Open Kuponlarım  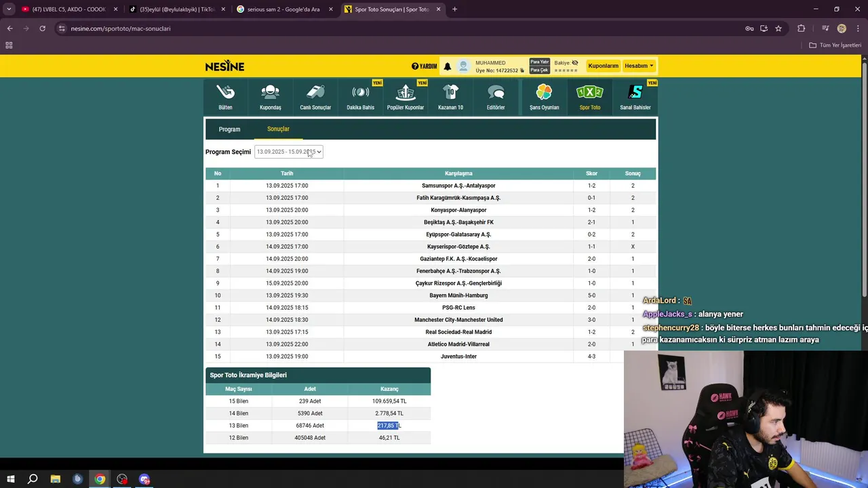click(603, 66)
